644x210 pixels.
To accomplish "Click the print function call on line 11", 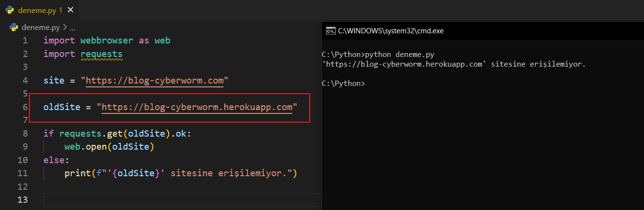I will pos(75,173).
